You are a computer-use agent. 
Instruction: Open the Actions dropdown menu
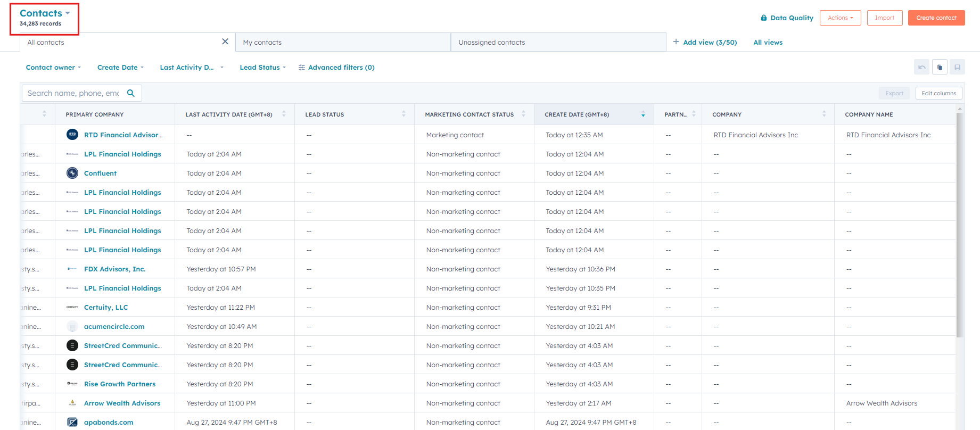pyautogui.click(x=841, y=18)
